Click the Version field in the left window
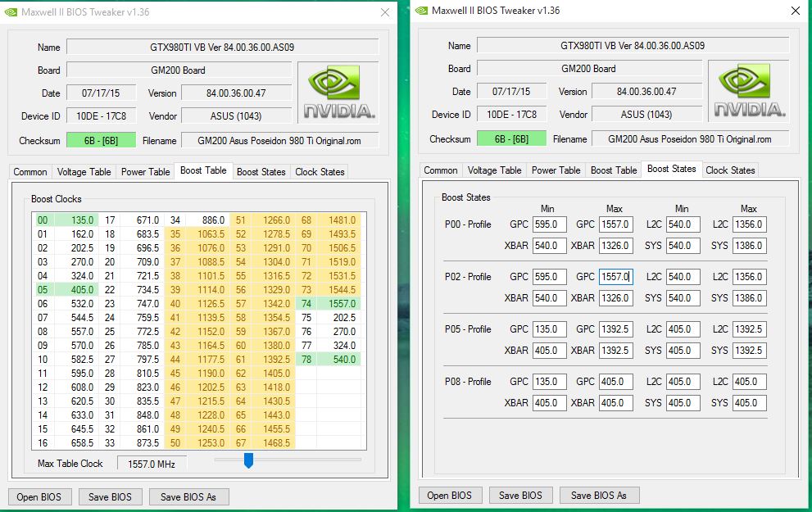The height and width of the screenshot is (512, 812). click(236, 93)
